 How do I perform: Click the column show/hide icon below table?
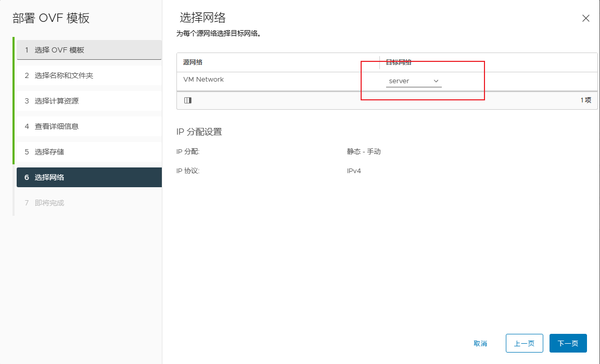(x=188, y=100)
